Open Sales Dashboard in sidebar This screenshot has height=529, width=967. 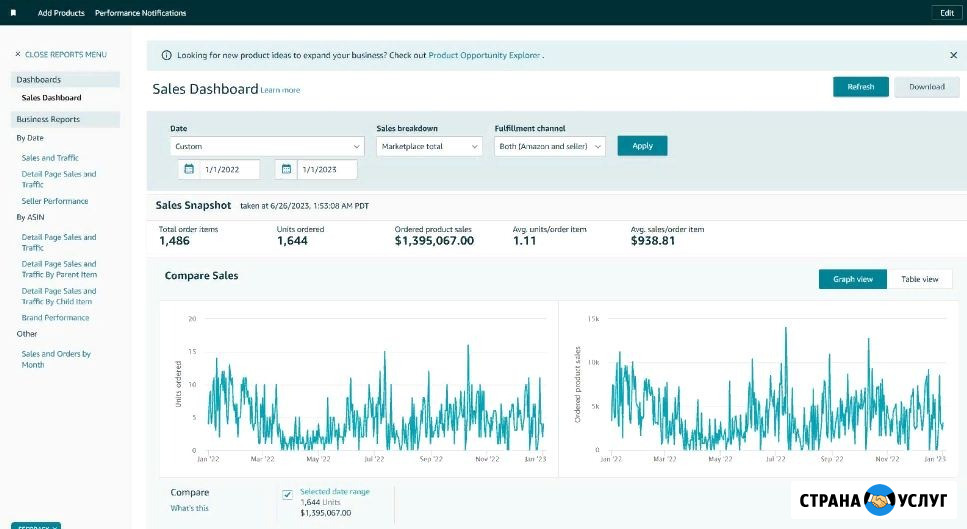(x=51, y=97)
